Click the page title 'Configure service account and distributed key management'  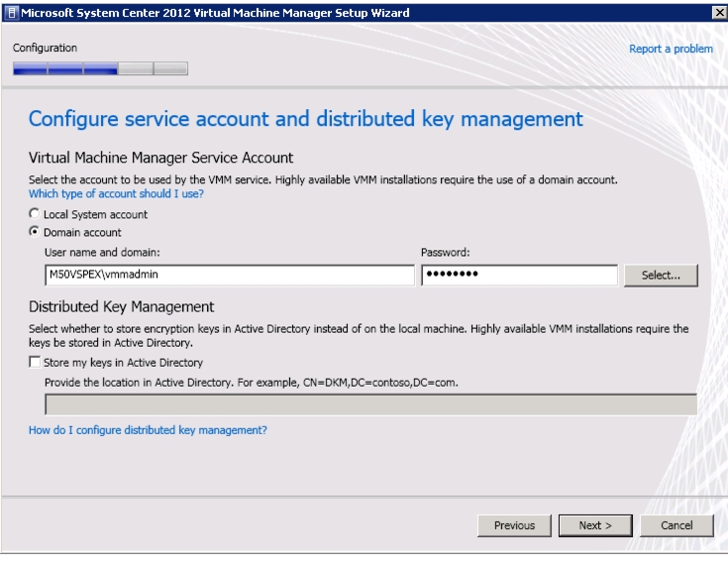coord(305,119)
